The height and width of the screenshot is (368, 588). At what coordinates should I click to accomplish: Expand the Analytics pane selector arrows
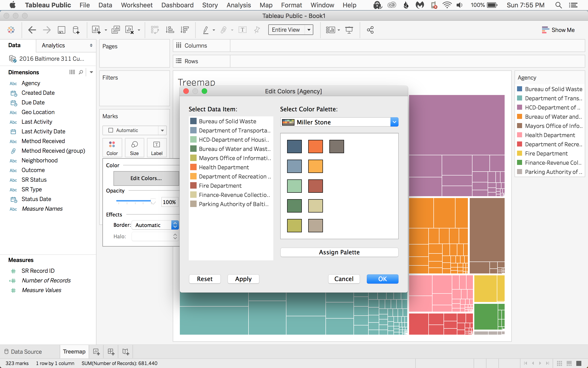pos(91,46)
